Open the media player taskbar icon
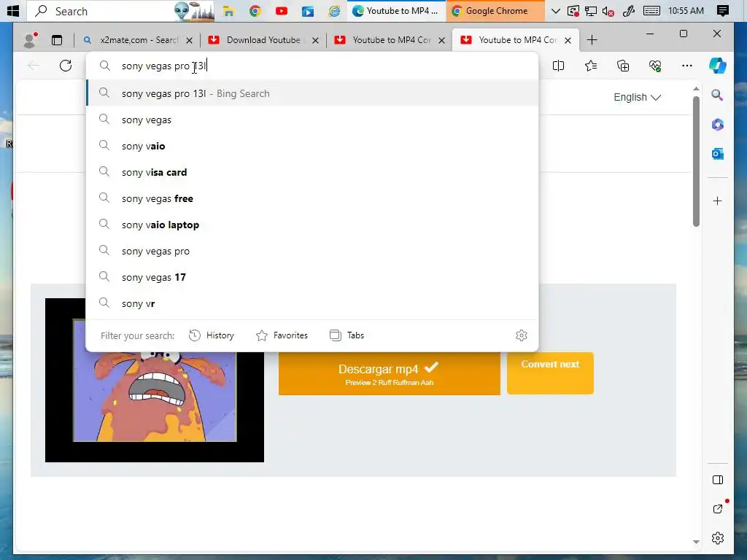The image size is (747, 560). pos(308,11)
